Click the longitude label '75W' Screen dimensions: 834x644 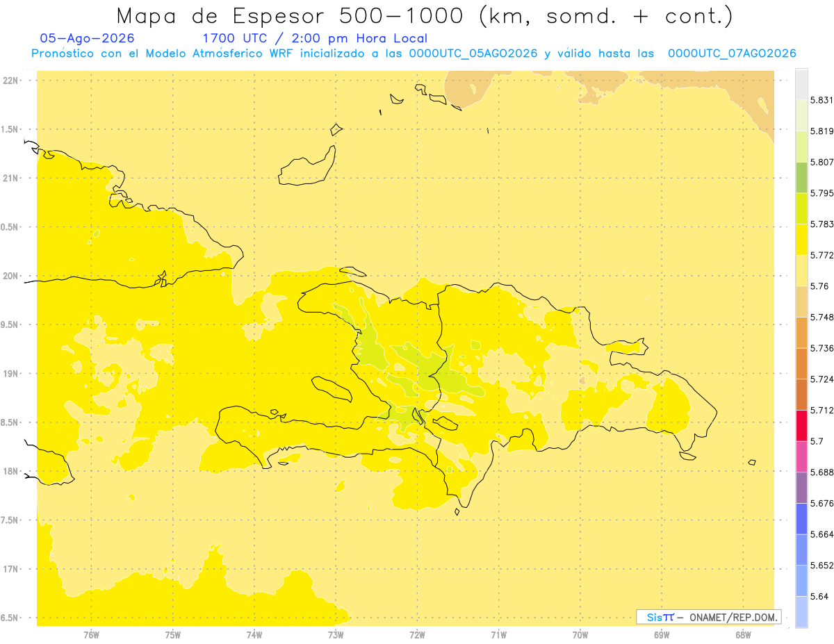173,635
